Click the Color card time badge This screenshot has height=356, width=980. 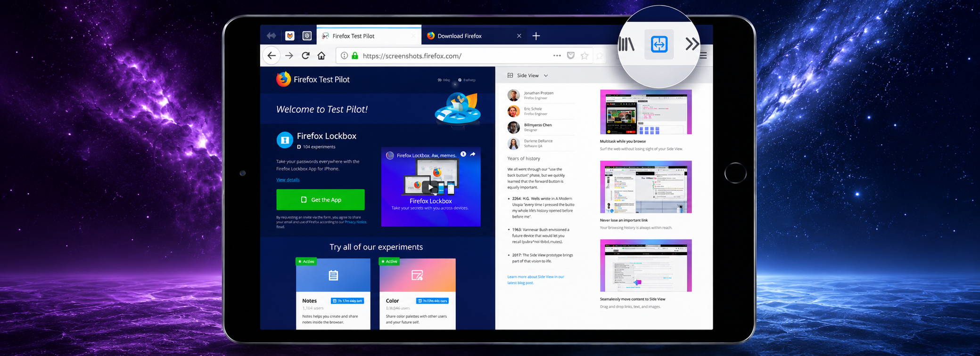(x=432, y=301)
